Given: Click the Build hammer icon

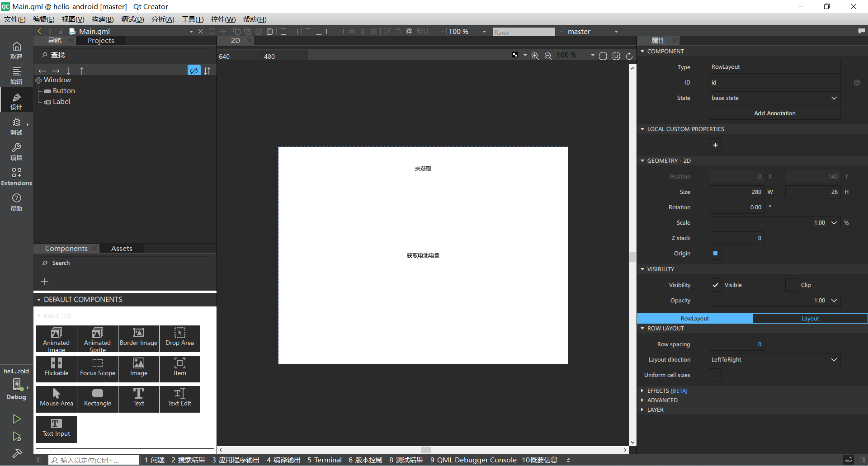Looking at the screenshot, I should (x=17, y=453).
